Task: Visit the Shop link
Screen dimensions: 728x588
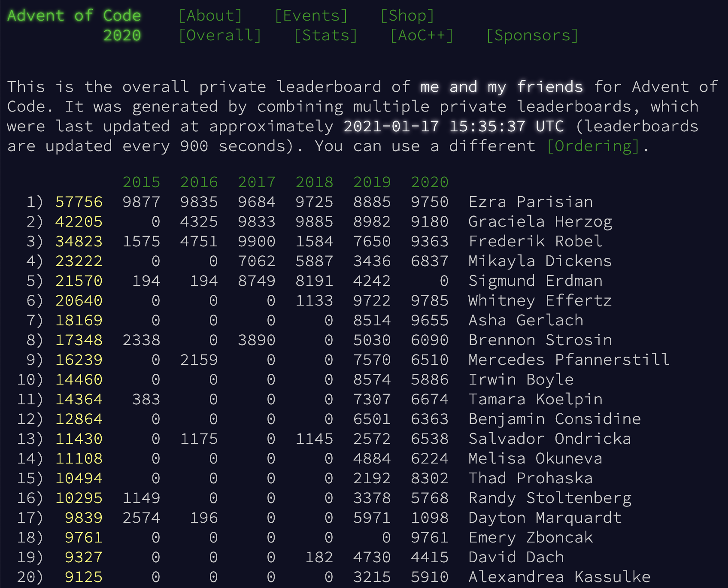Action: click(x=407, y=16)
